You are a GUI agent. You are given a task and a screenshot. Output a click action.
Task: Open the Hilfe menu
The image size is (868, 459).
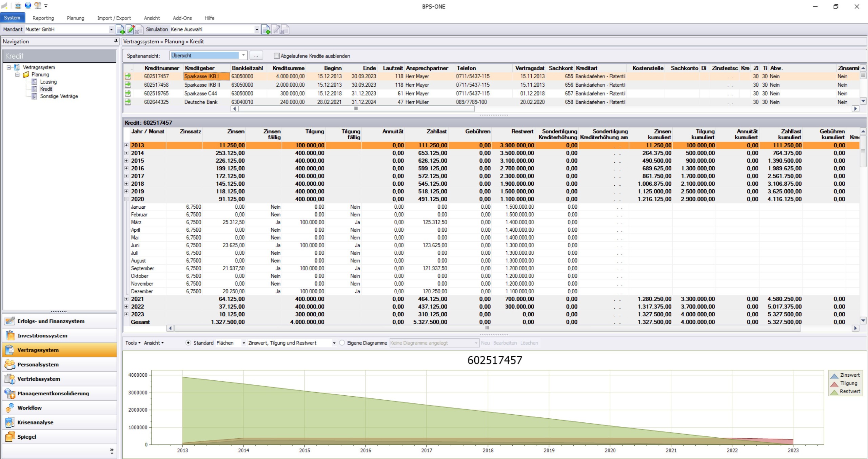[x=210, y=18]
